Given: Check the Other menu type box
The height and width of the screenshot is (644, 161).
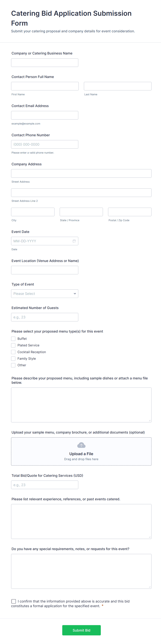Looking at the screenshot, I should [13, 365].
